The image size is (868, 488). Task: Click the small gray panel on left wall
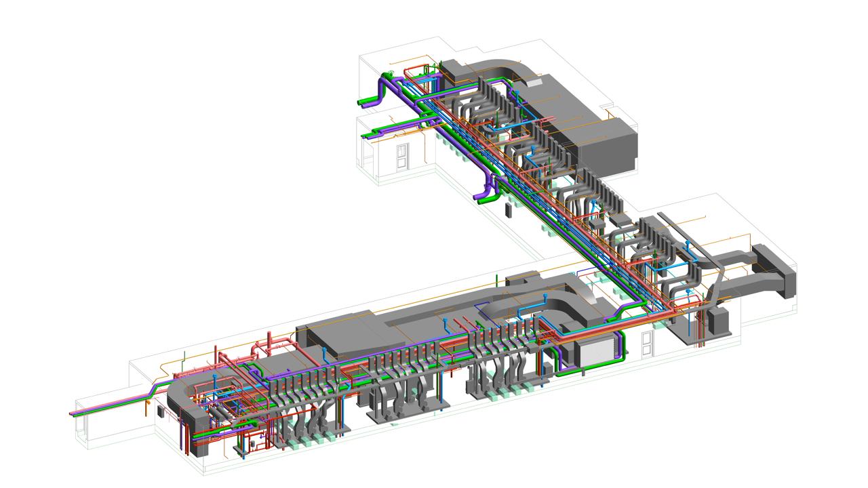pyautogui.click(x=161, y=411)
